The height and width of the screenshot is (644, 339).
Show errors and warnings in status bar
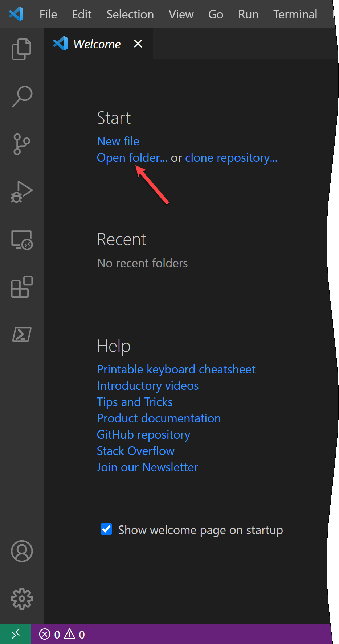tap(62, 635)
